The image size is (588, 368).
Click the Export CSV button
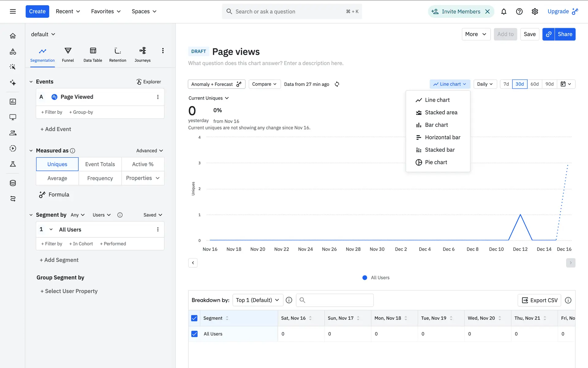click(539, 300)
